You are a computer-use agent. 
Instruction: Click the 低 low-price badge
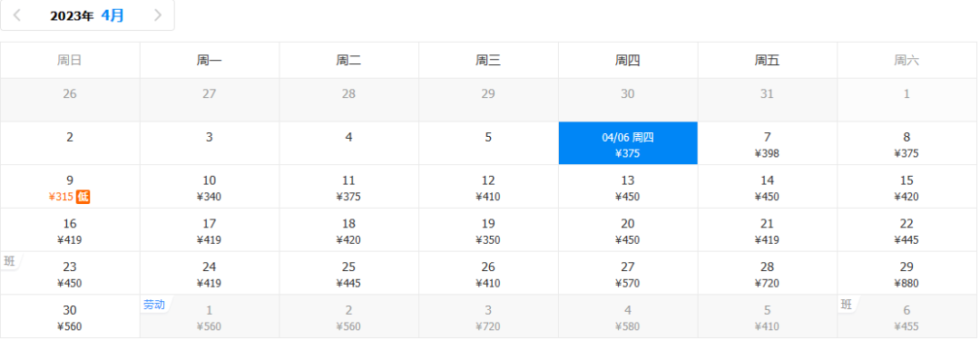[x=83, y=197]
